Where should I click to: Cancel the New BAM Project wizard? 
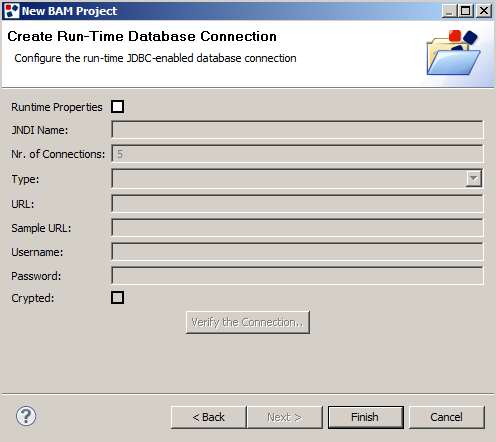tap(447, 417)
